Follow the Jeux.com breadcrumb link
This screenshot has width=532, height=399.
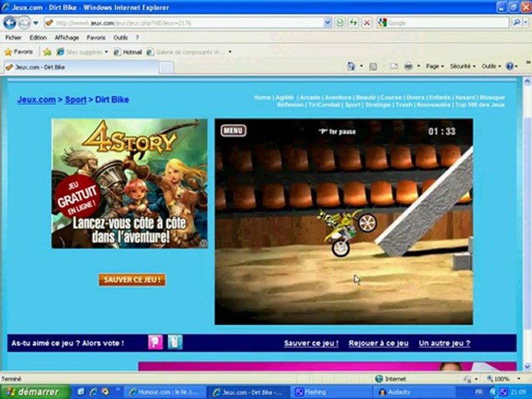click(x=37, y=100)
